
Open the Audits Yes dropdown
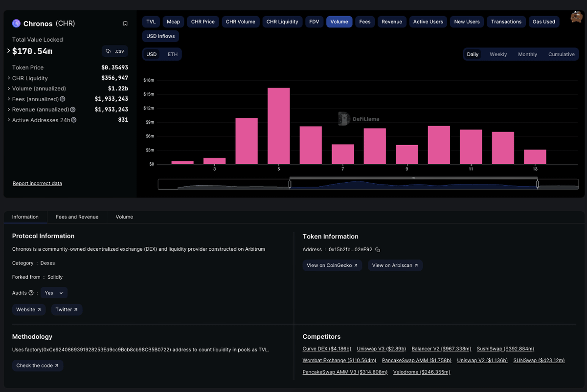[x=54, y=293]
